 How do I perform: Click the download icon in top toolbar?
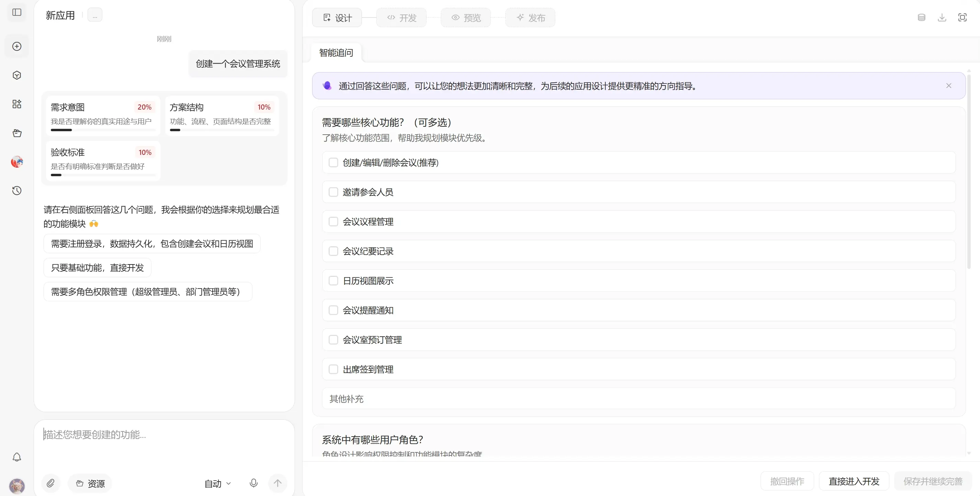(x=942, y=18)
